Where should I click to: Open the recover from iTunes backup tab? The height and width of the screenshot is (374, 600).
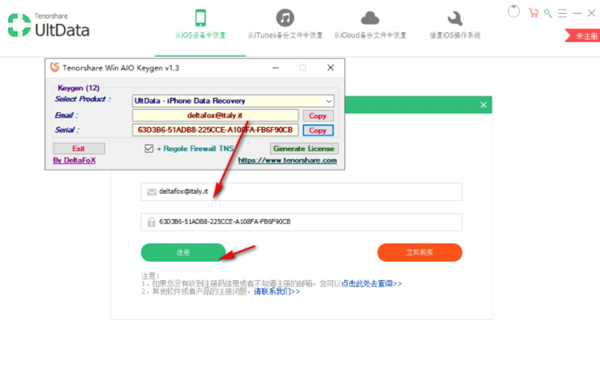(x=285, y=35)
